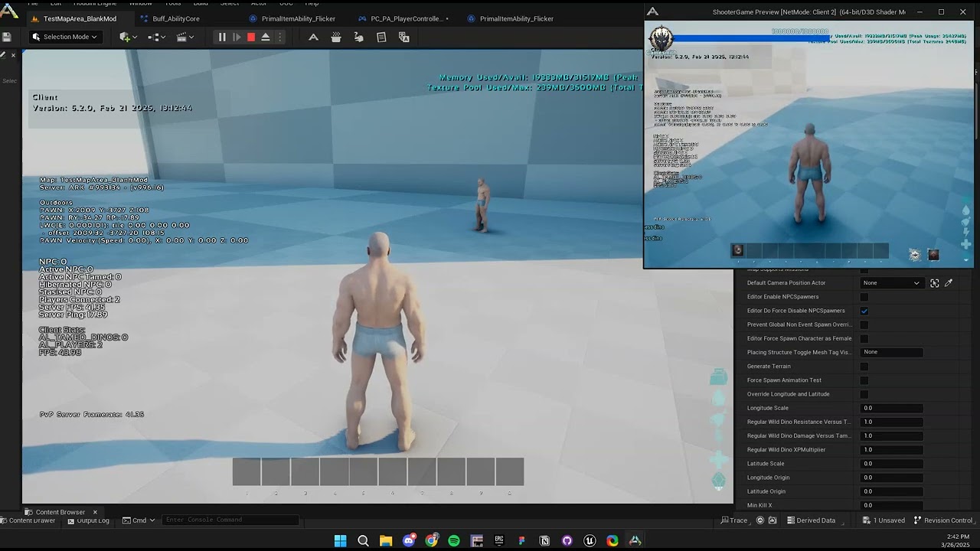Click the Longitude Scale value field

pos(892,408)
